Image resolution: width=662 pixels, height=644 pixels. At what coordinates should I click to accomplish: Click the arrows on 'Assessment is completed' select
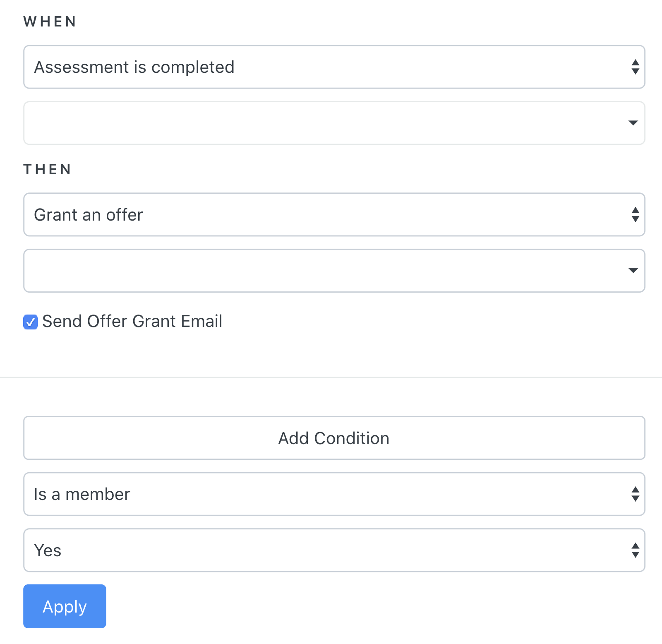(635, 67)
